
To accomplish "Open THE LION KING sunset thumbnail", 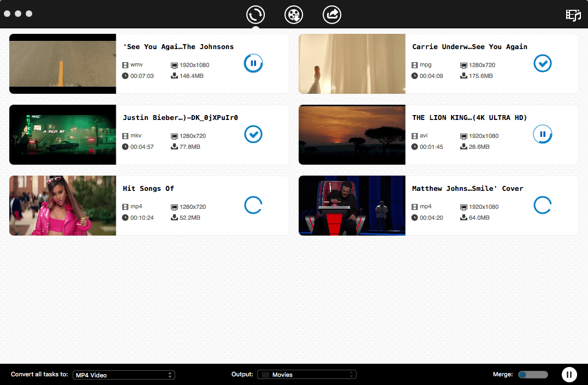I will (x=352, y=135).
